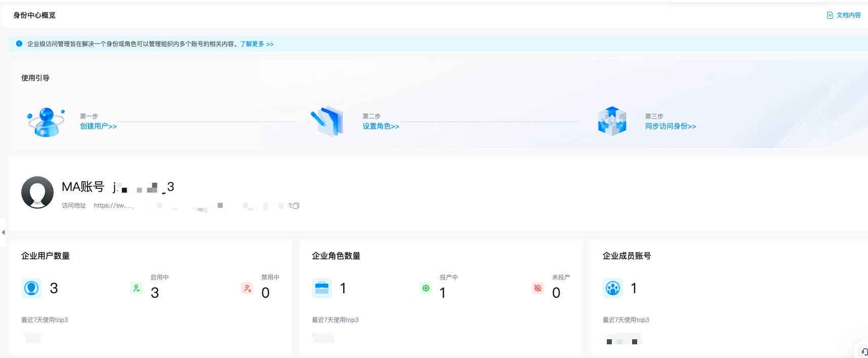Click the in-production roles green icon

tap(426, 288)
